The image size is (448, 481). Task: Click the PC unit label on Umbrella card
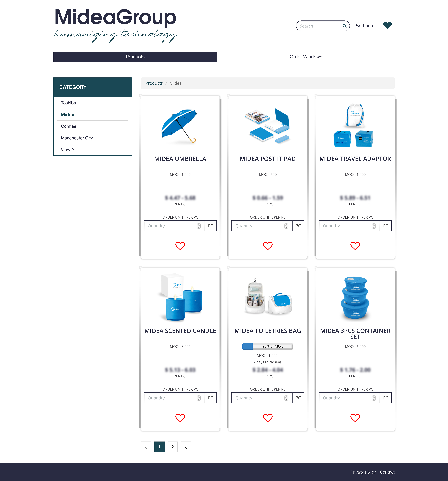pos(211,226)
